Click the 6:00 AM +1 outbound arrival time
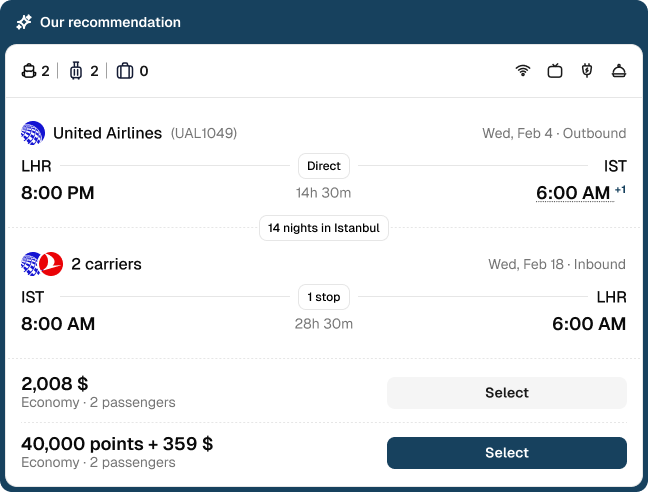The image size is (648, 492). [x=574, y=193]
